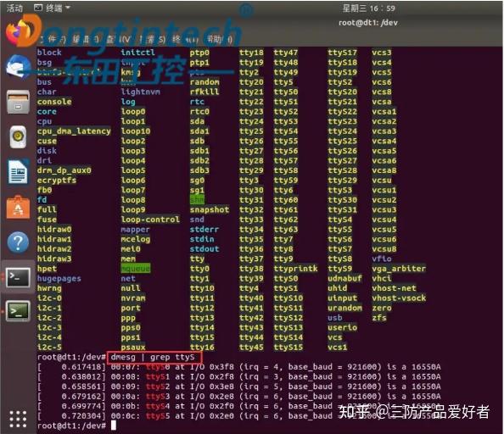Click the sdb3 entry
504x434 pixels.
199,170
